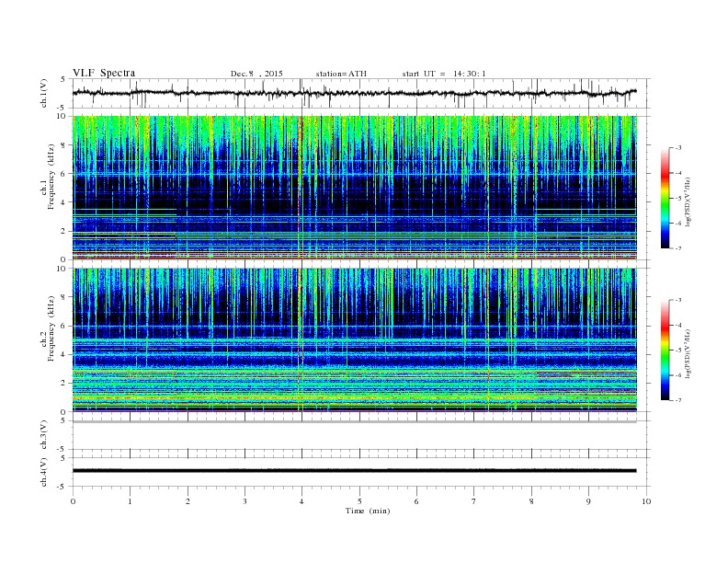Screen dimensions: 728x563
Task: Click the "1" tick label on the Time axis
Action: click(130, 501)
